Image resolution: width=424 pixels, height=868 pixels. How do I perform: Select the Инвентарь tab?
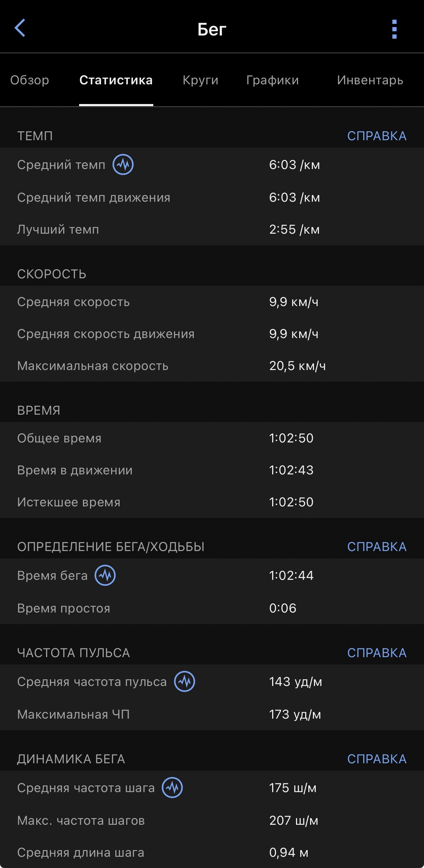click(x=370, y=80)
